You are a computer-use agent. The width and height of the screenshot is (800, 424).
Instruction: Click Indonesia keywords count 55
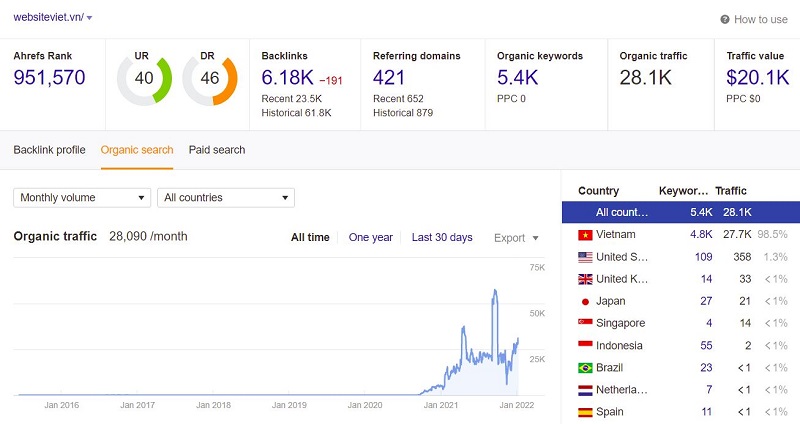coord(706,345)
